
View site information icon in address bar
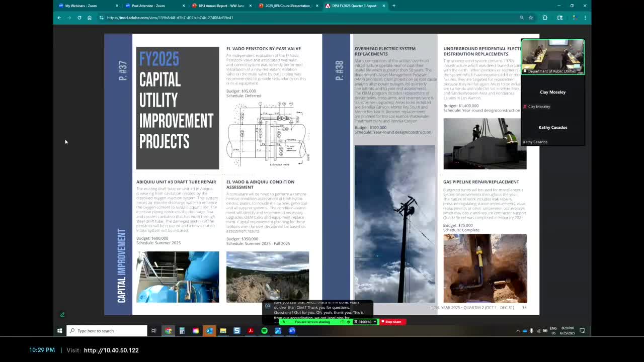pyautogui.click(x=102, y=18)
